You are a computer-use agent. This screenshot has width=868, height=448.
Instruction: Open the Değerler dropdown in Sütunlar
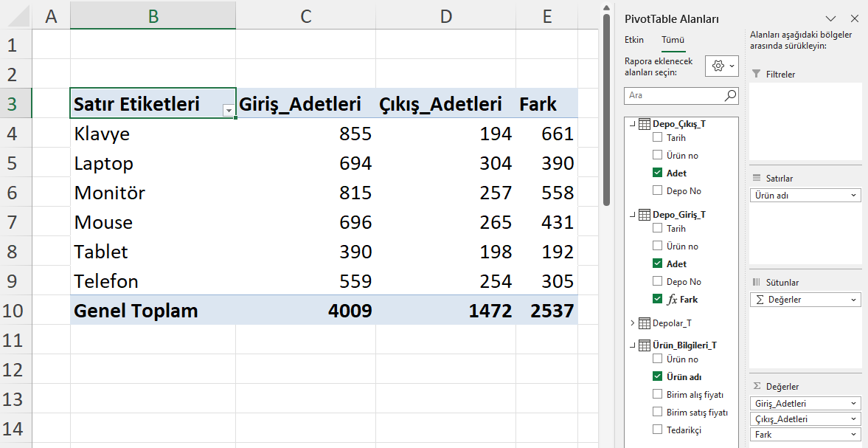[854, 300]
